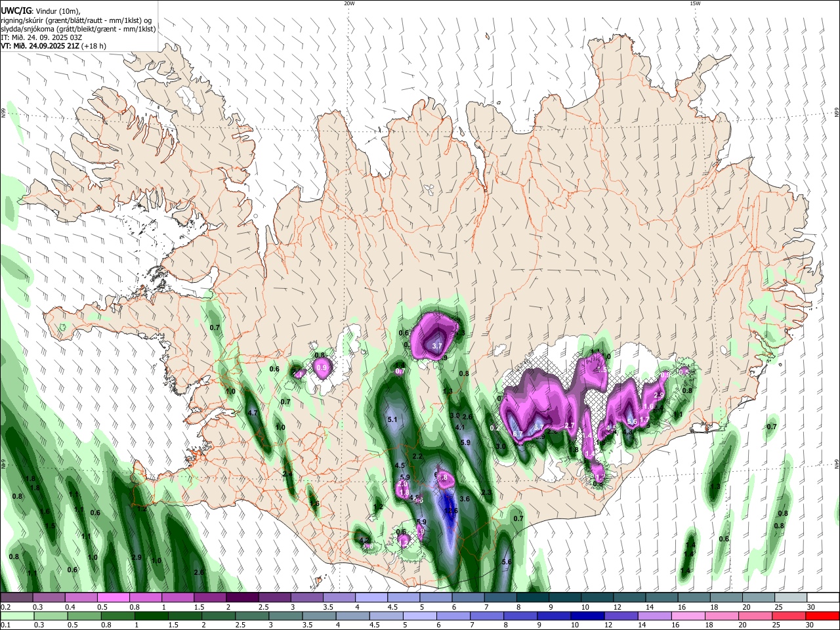Click the 2.3 precipitation value on the map
The height and width of the screenshot is (630, 840).
486,493
